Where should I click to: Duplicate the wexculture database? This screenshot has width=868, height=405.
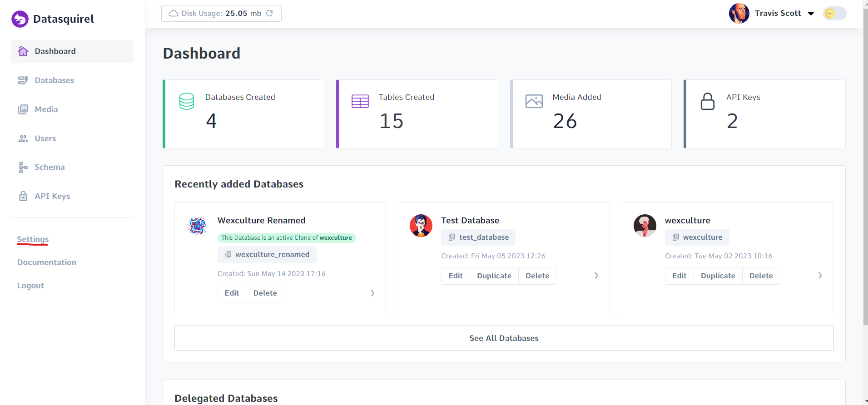[x=718, y=276]
